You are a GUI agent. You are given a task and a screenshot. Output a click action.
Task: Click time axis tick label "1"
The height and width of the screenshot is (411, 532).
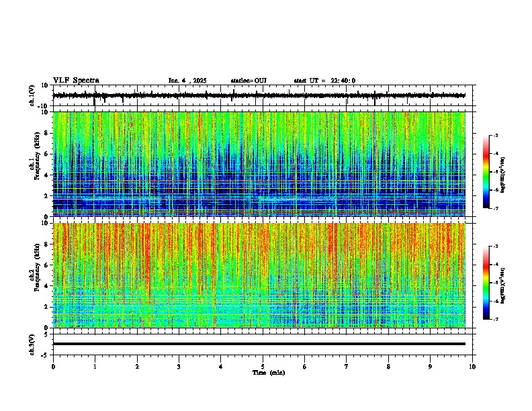[x=95, y=367]
